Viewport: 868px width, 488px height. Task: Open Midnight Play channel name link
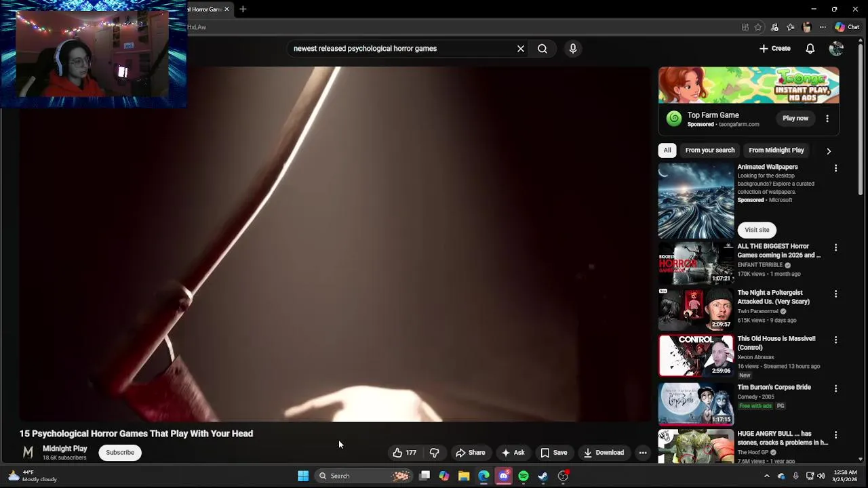[65, 449]
